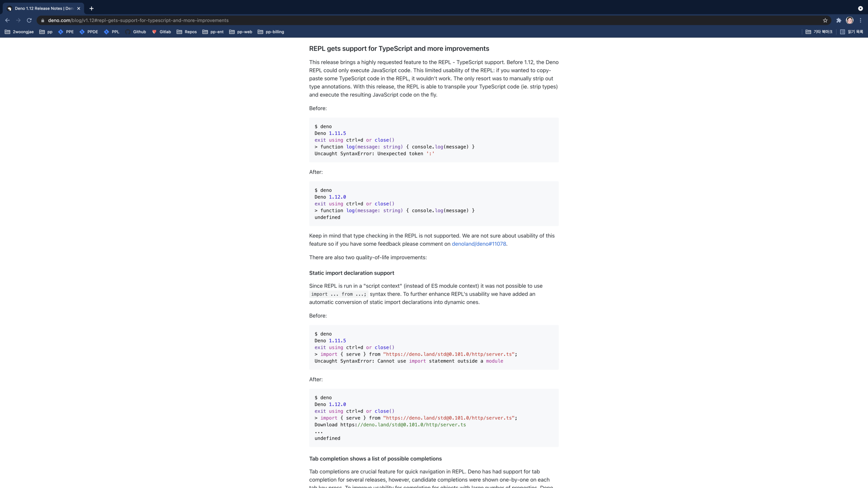Open the Github bookmark

coord(136,32)
